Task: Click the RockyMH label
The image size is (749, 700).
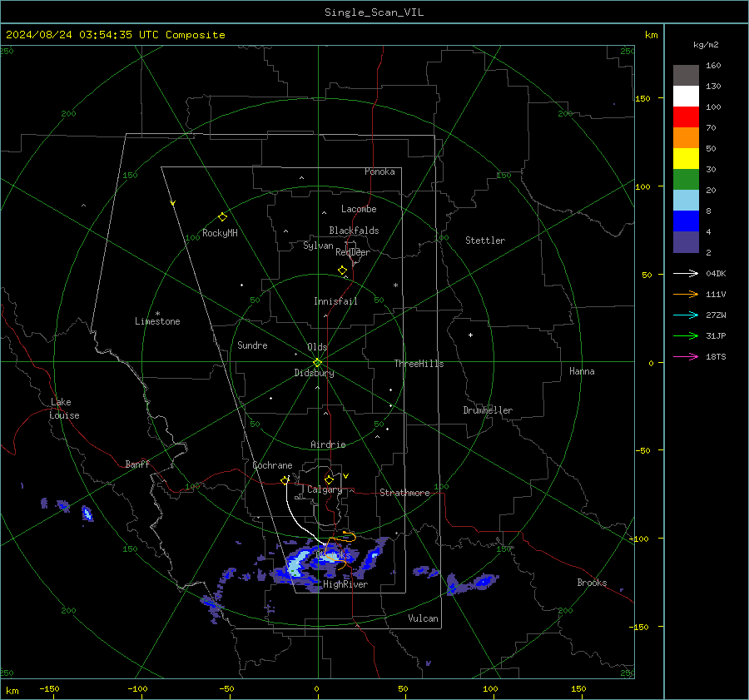Action: pyautogui.click(x=220, y=233)
